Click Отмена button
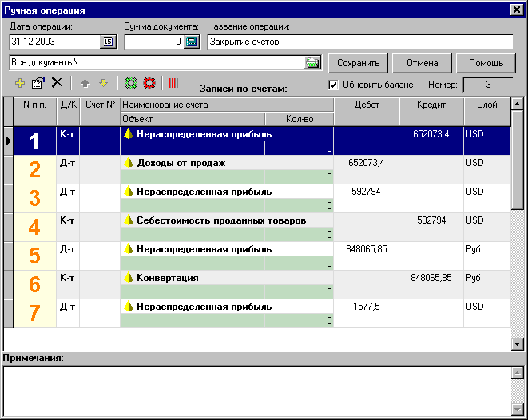This screenshot has height=420, width=528. click(x=422, y=63)
